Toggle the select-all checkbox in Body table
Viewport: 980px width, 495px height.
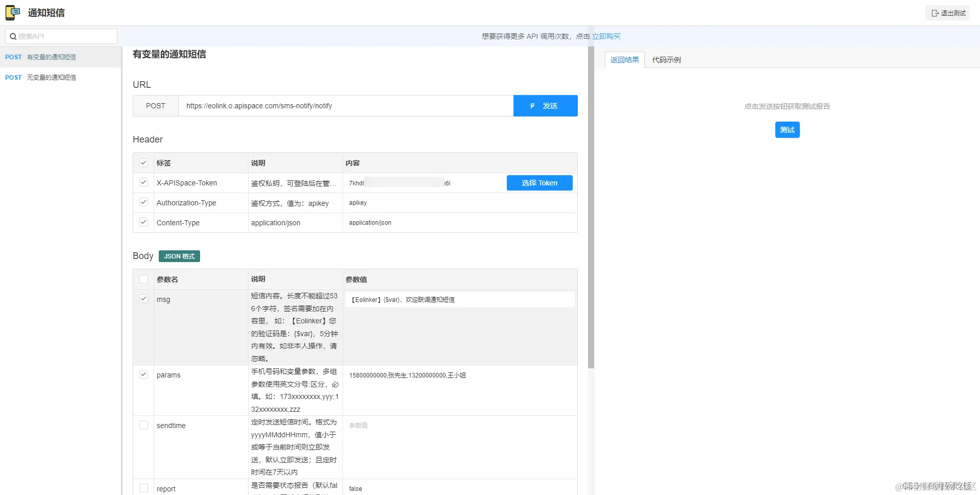coord(143,279)
